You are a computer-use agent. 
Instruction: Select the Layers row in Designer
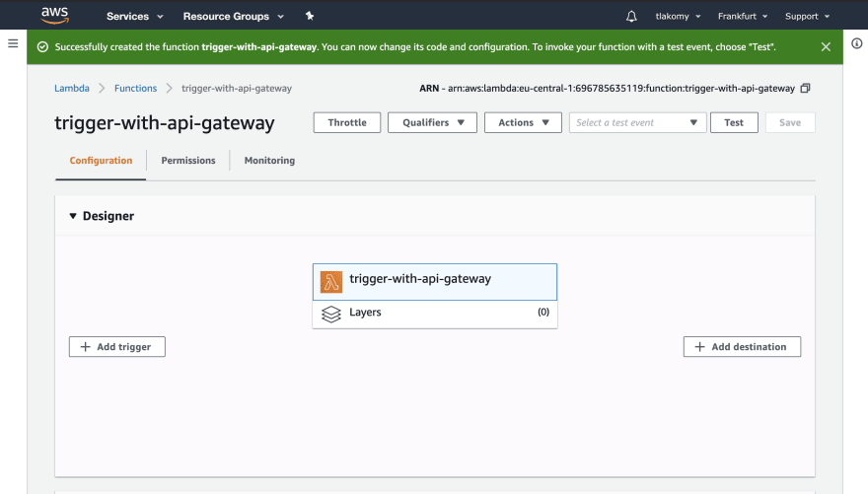coord(435,315)
